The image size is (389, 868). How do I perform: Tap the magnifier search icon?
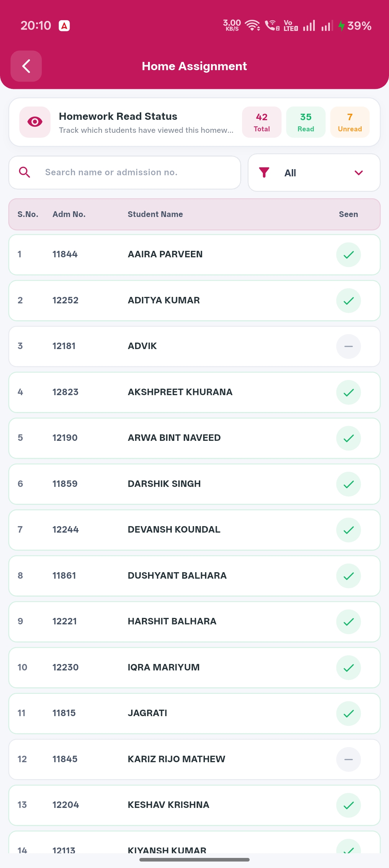point(24,172)
